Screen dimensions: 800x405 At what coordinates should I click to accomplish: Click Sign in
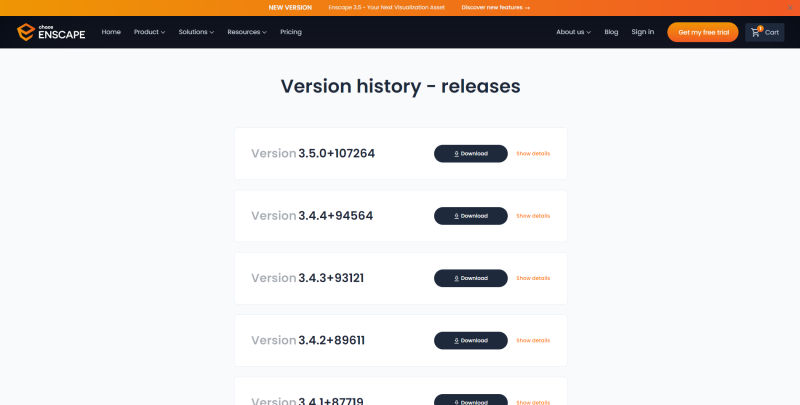tap(642, 32)
